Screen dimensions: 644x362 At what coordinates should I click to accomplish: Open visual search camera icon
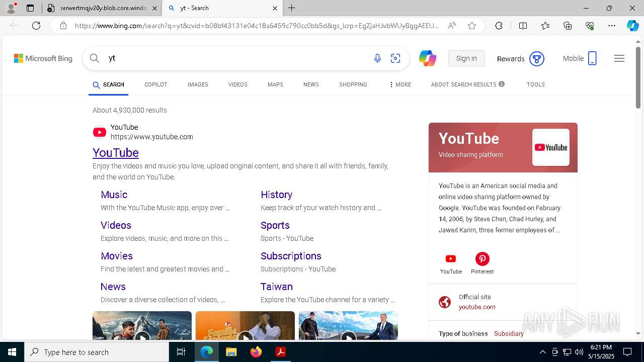(x=395, y=58)
